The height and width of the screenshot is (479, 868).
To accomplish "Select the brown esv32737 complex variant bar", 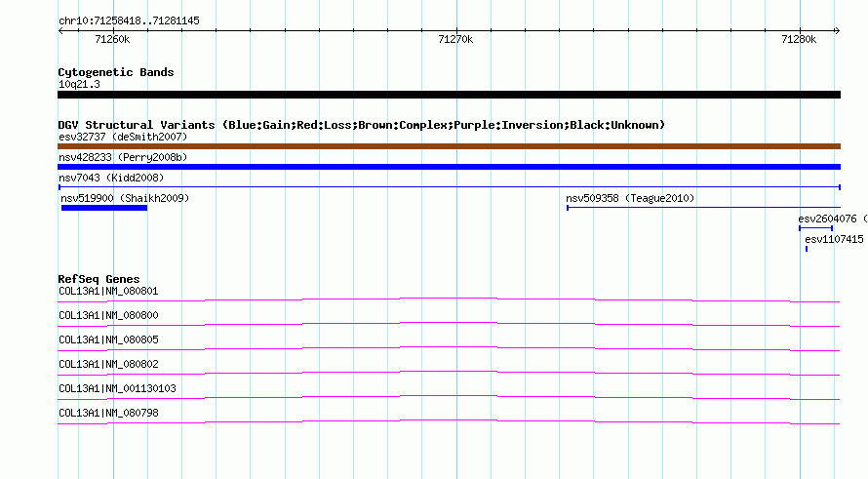I will coord(449,146).
